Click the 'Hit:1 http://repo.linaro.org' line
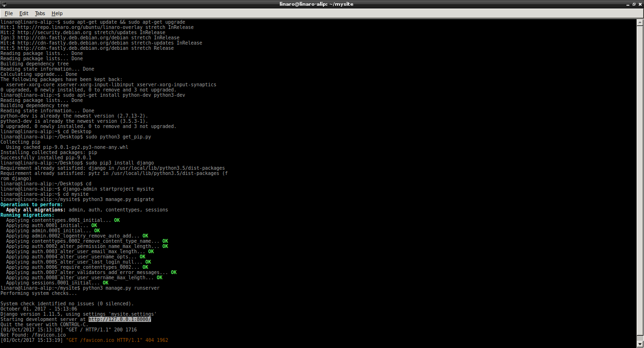This screenshot has width=644, height=348. click(97, 27)
